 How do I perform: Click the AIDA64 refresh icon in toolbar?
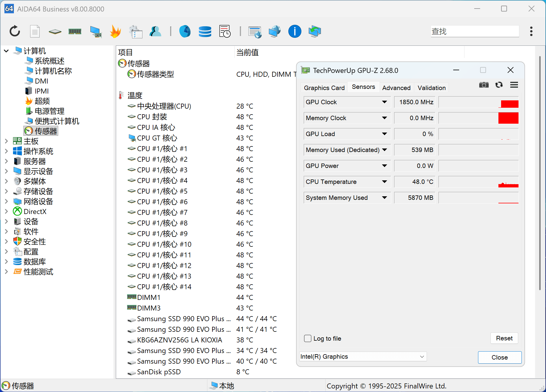point(15,31)
